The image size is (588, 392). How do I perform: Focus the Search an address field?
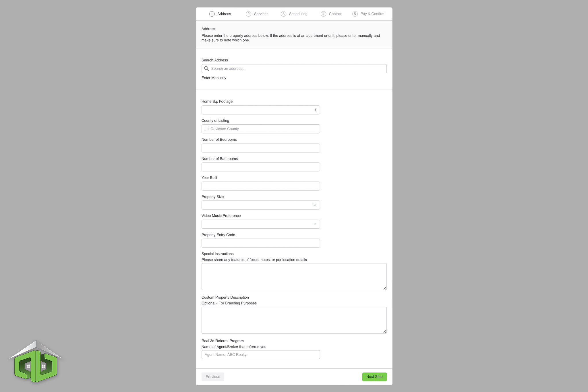click(x=294, y=69)
